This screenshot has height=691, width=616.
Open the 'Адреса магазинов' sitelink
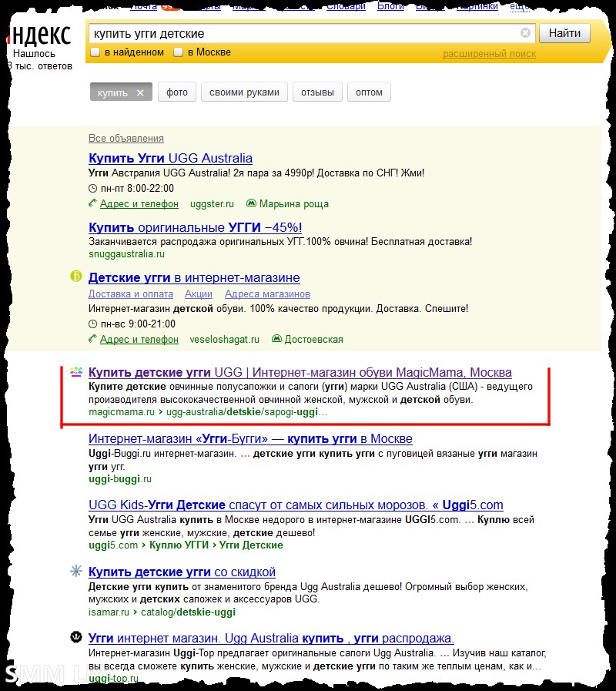pyautogui.click(x=267, y=294)
